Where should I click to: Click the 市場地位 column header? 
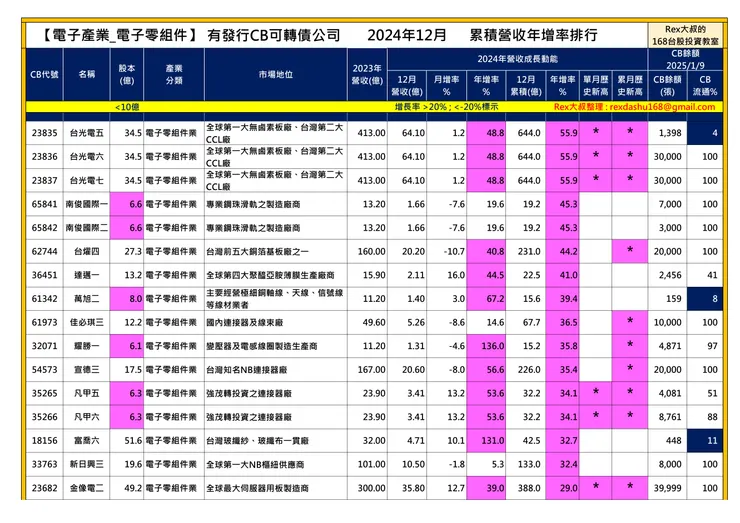[x=276, y=75]
